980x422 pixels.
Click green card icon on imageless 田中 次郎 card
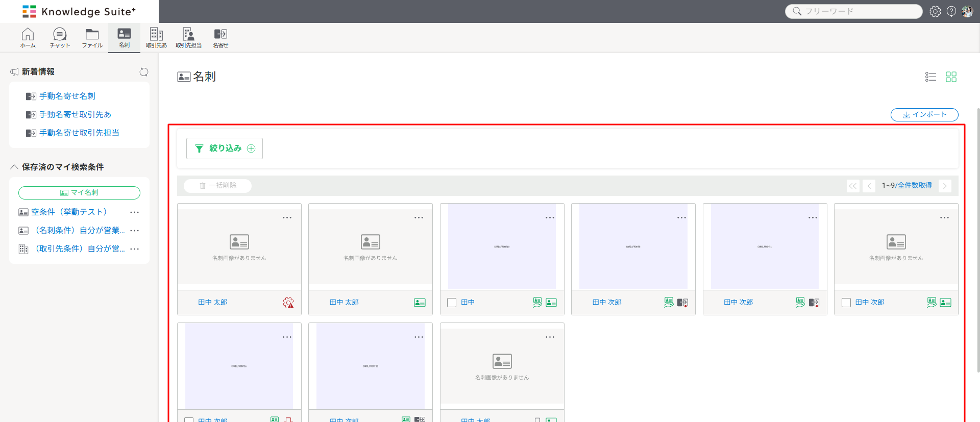pyautogui.click(x=945, y=303)
